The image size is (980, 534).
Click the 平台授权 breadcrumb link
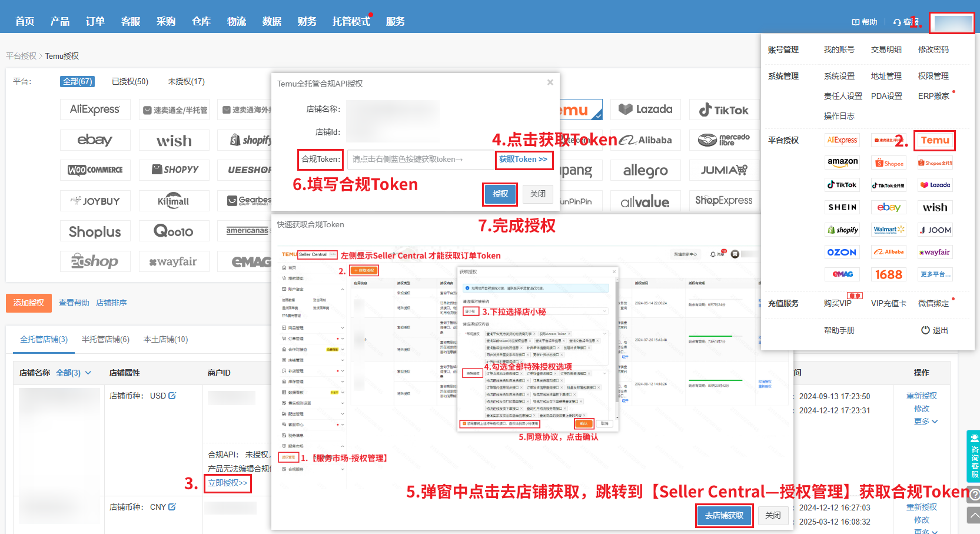(x=21, y=57)
